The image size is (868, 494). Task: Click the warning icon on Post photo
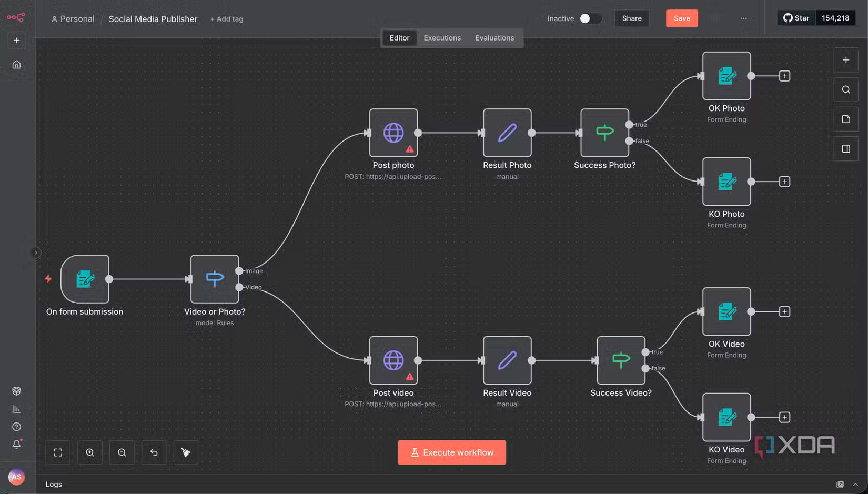[410, 149]
